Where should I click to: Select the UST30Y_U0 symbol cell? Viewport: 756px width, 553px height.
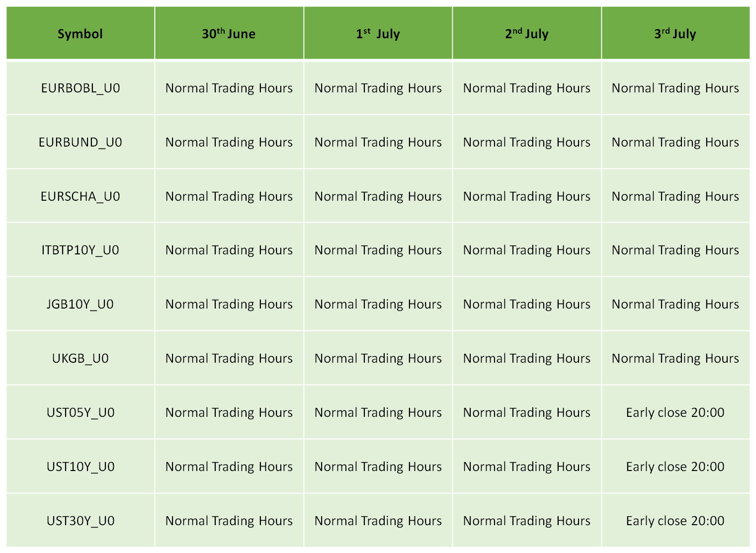[81, 521]
